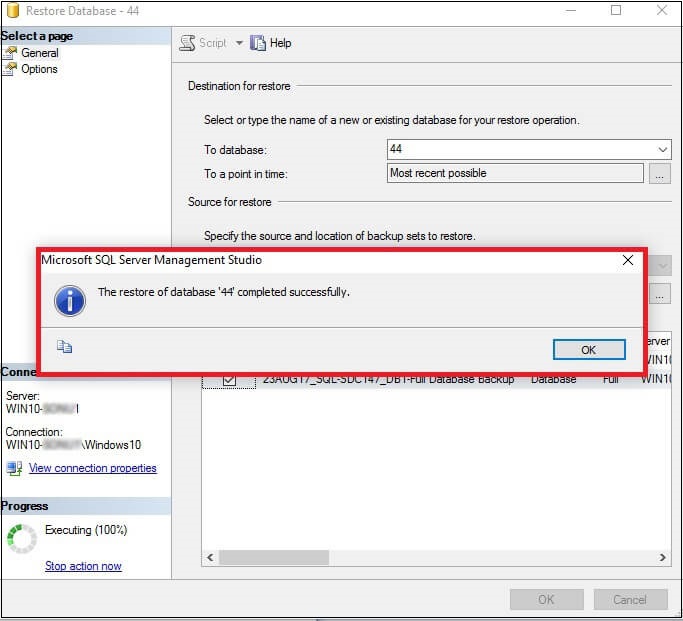The width and height of the screenshot is (683, 621).
Task: Close the Restore Database window
Action: pos(662,10)
